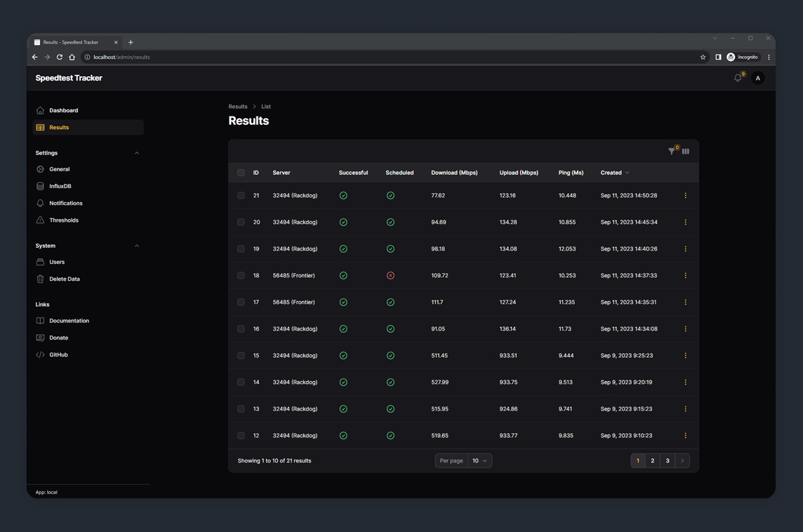Check the checkbox for result ID 16

click(x=241, y=328)
